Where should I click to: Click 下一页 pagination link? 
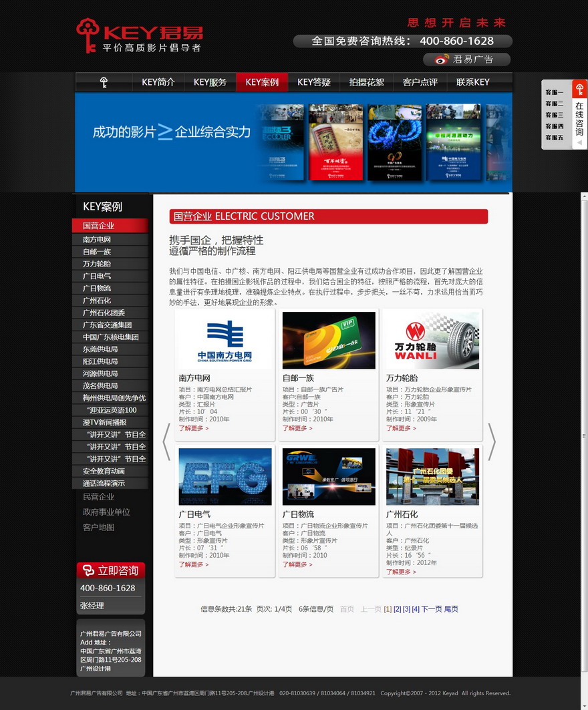point(432,609)
